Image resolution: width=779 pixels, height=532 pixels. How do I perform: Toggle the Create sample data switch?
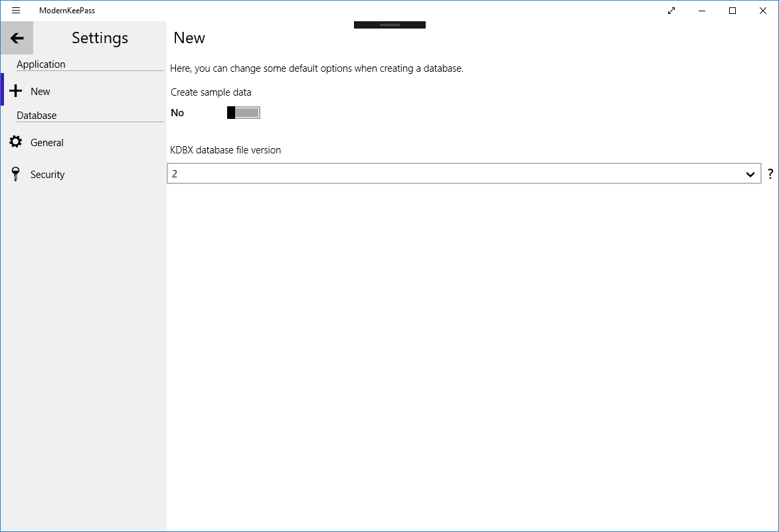243,113
